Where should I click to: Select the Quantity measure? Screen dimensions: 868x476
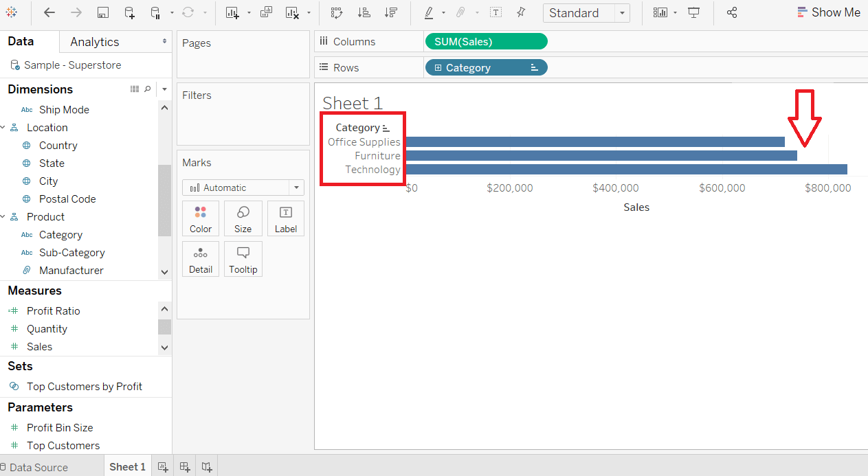(x=47, y=329)
